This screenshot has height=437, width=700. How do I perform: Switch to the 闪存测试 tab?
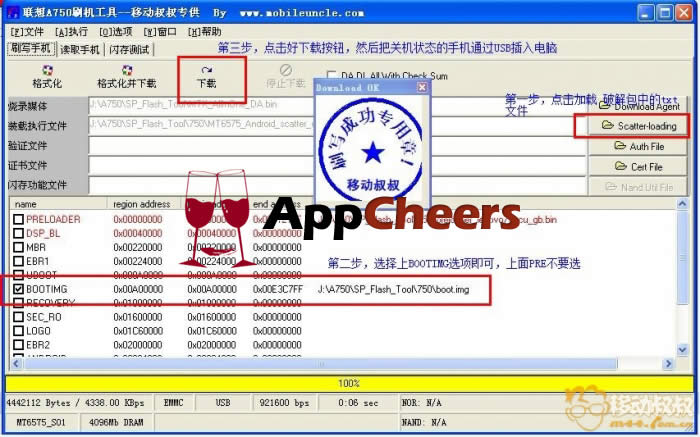coord(129,49)
